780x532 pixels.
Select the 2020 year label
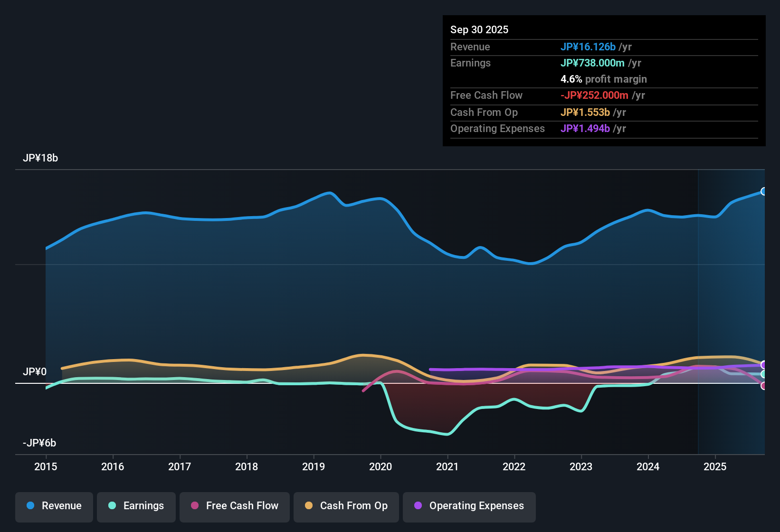point(380,467)
